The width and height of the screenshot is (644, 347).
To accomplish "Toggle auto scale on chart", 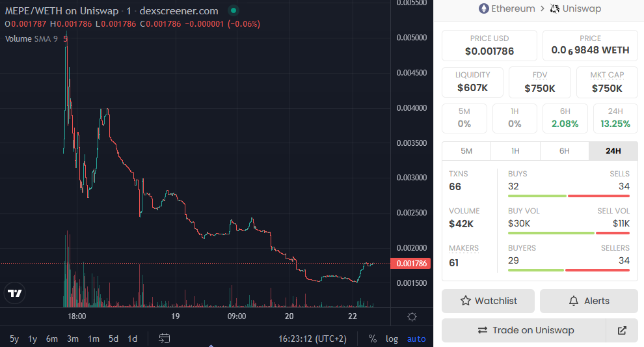I will point(416,339).
